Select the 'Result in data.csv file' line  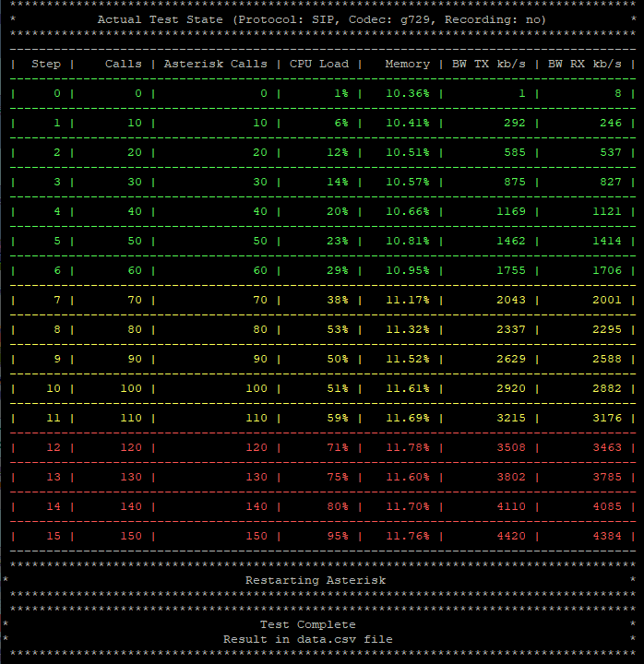308,639
